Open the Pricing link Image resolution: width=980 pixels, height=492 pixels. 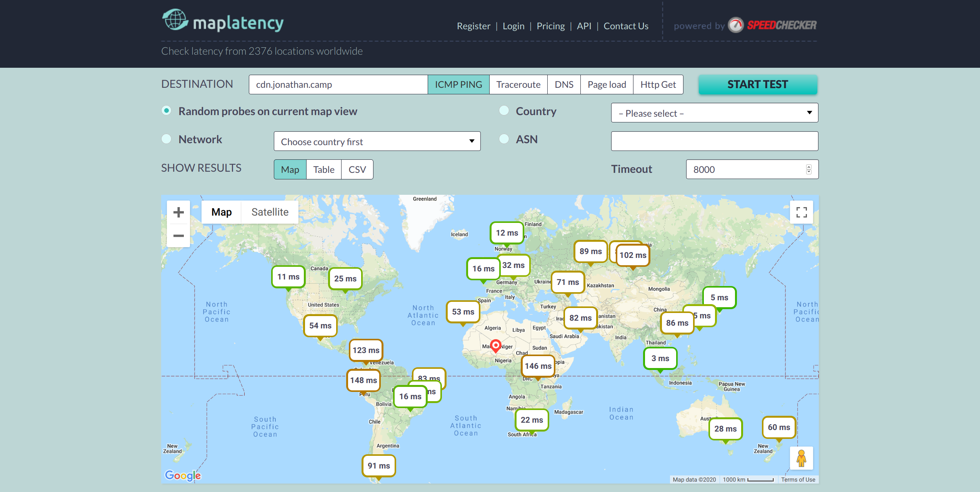click(550, 26)
